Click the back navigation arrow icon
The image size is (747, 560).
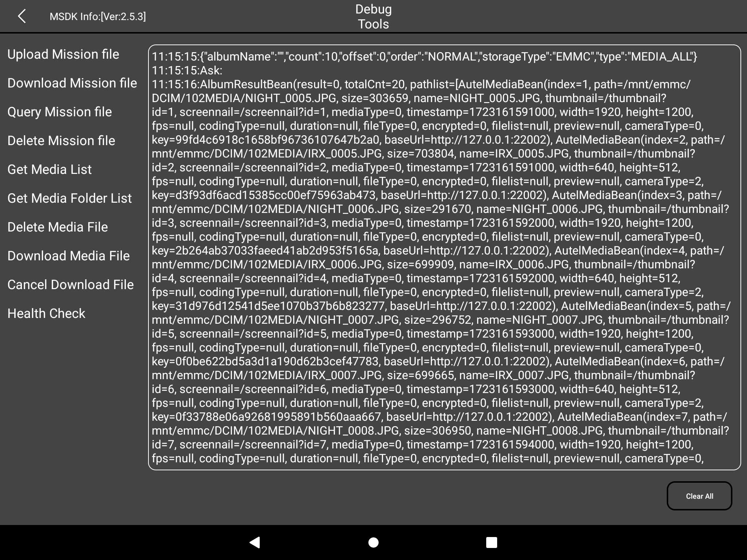[x=20, y=16]
